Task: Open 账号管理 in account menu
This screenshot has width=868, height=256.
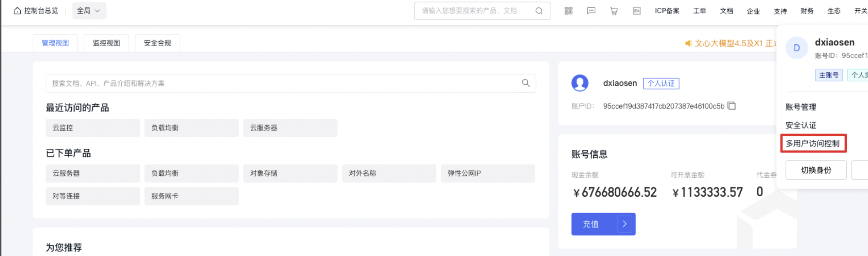Action: 801,107
